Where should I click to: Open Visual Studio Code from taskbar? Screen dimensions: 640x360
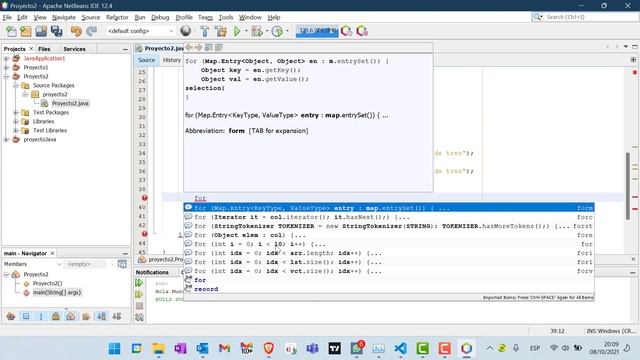point(400,349)
